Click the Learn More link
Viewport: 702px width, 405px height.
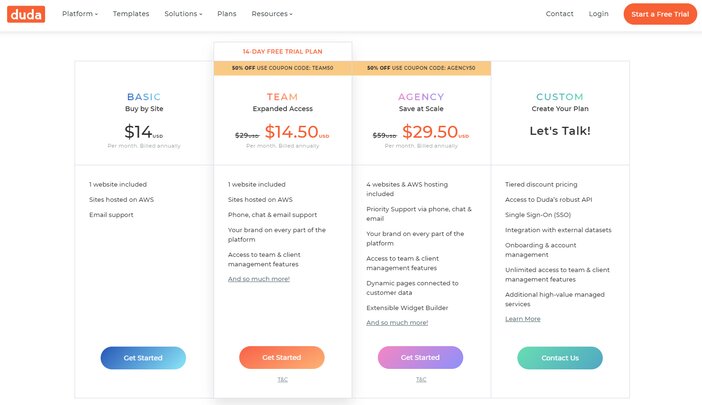pos(522,319)
